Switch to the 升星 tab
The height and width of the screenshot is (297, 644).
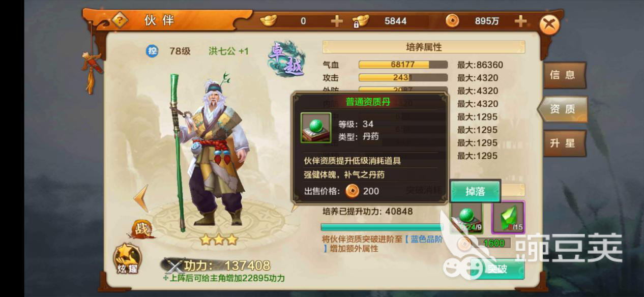tap(564, 143)
